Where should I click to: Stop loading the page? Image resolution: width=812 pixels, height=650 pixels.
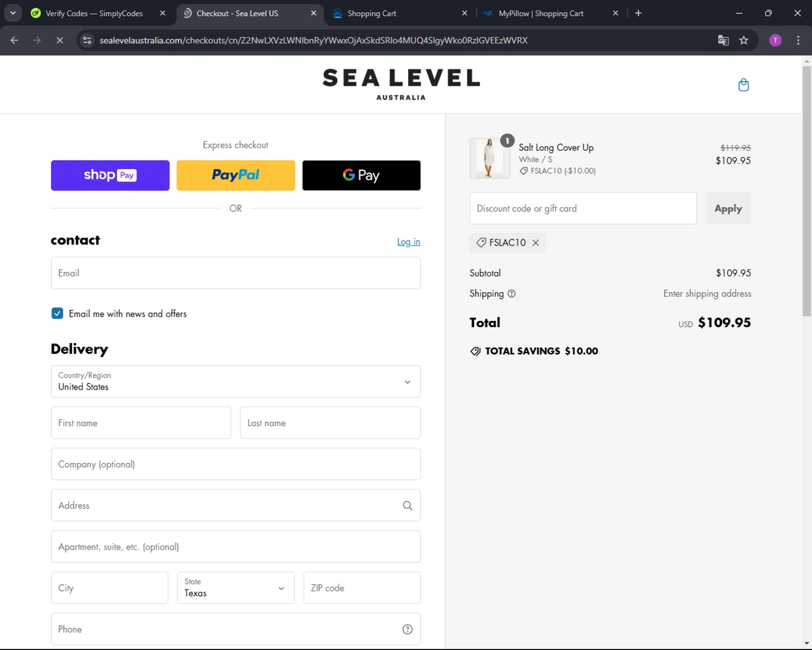(x=60, y=40)
